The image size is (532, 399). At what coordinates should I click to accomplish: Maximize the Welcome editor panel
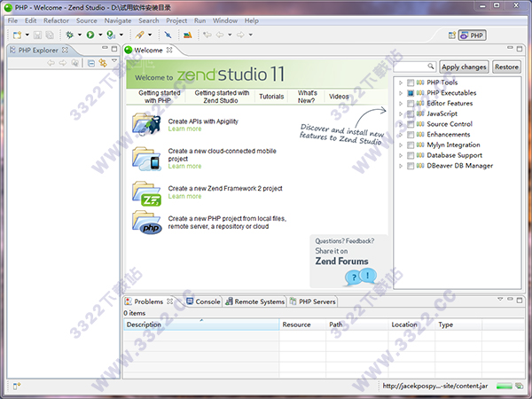(520, 49)
